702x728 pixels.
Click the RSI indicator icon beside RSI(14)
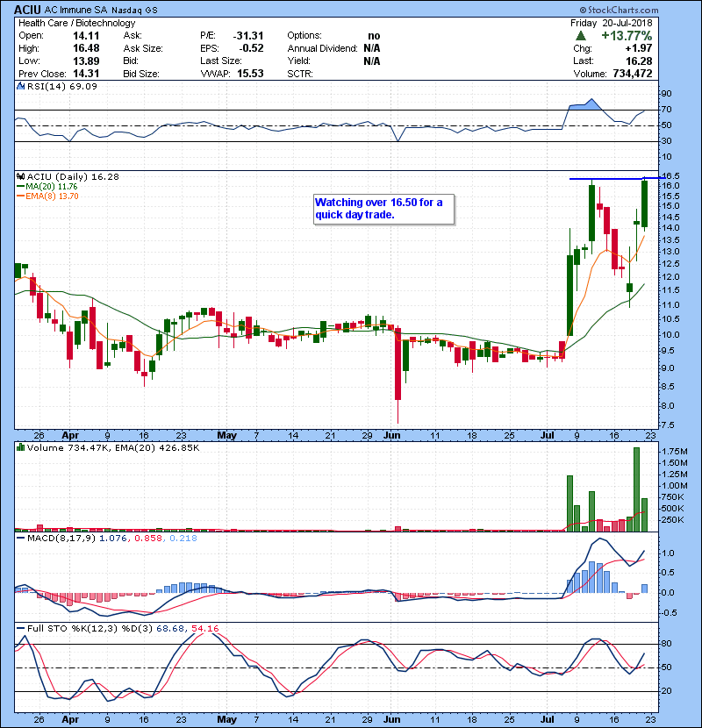point(20,86)
